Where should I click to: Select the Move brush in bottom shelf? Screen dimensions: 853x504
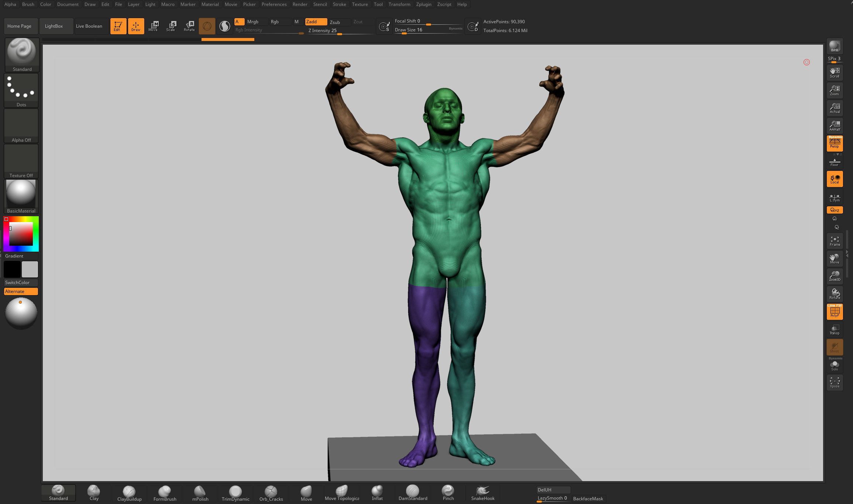pos(306,493)
